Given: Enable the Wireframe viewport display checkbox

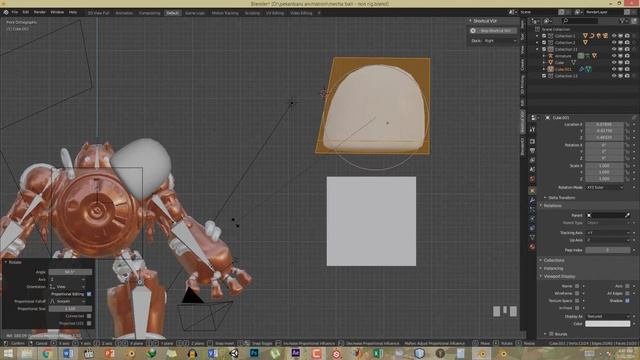Looking at the screenshot, I should 577,293.
